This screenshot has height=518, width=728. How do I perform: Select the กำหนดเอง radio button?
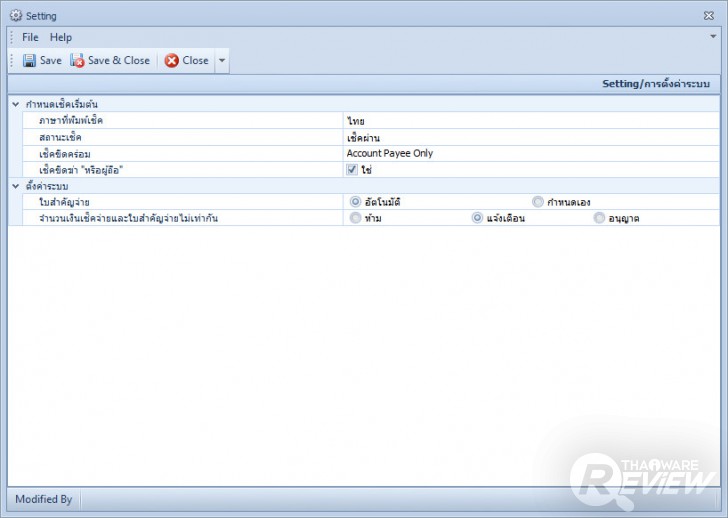coord(538,202)
